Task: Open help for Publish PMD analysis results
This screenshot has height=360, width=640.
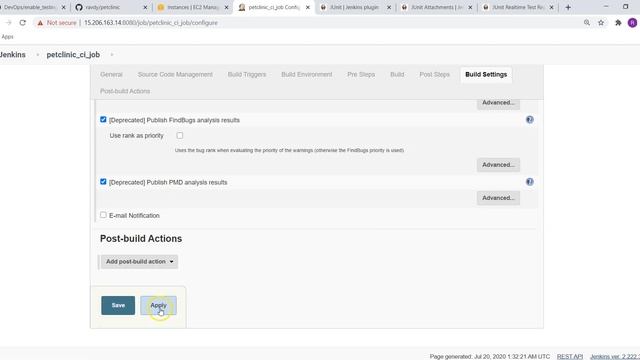Action: (529, 182)
